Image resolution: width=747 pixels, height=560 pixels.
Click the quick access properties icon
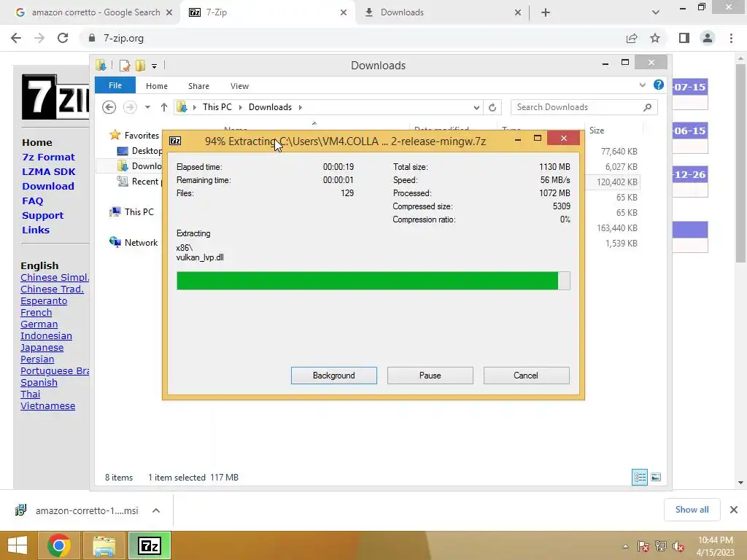pos(125,66)
